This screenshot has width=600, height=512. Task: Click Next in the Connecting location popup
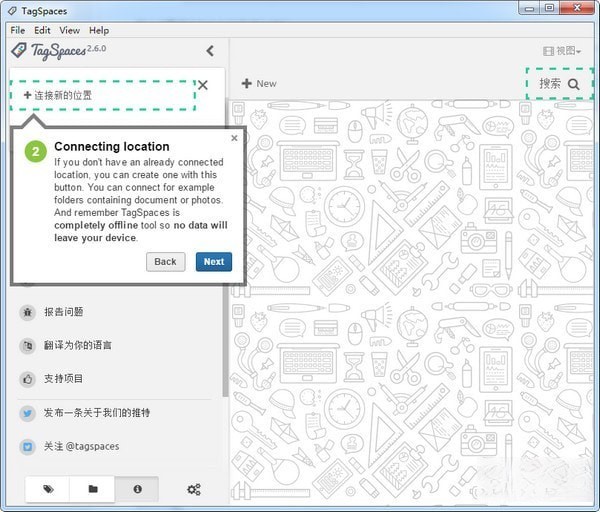(214, 262)
